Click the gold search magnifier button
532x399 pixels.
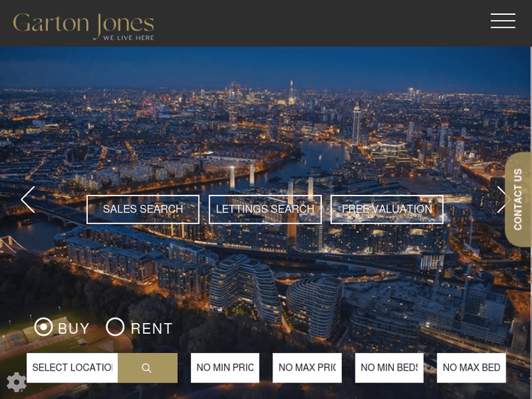(x=148, y=368)
